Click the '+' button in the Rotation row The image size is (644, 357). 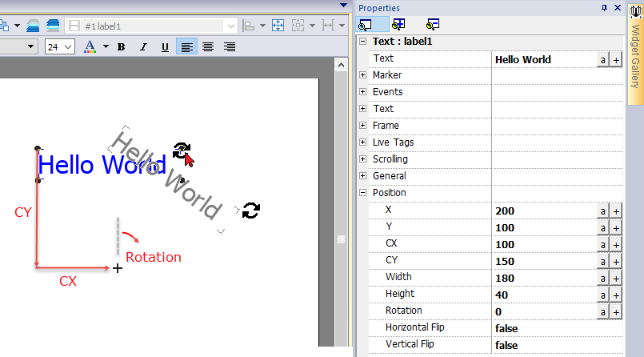616,311
